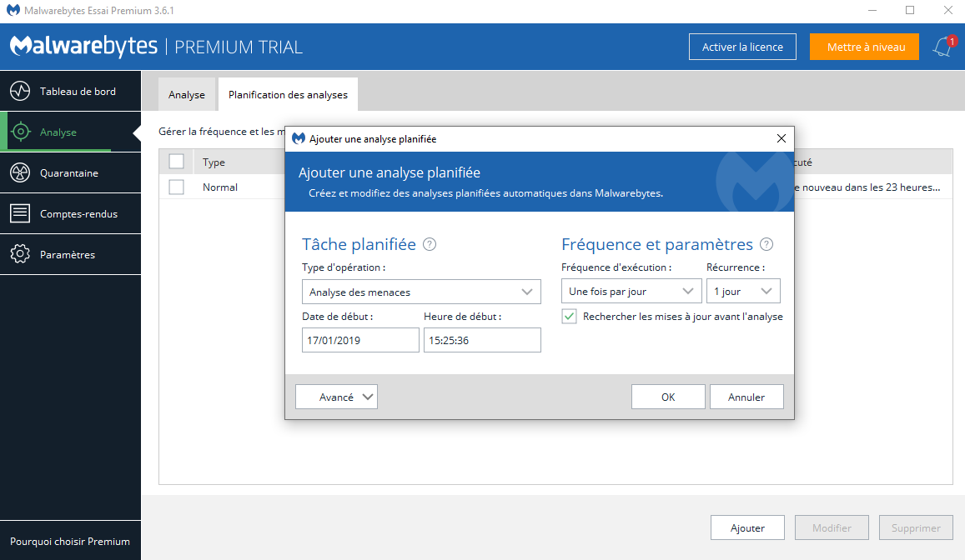Open Comptes-rendus reports icon in sidebar
Viewport: 965px width, 560px height.
click(20, 214)
